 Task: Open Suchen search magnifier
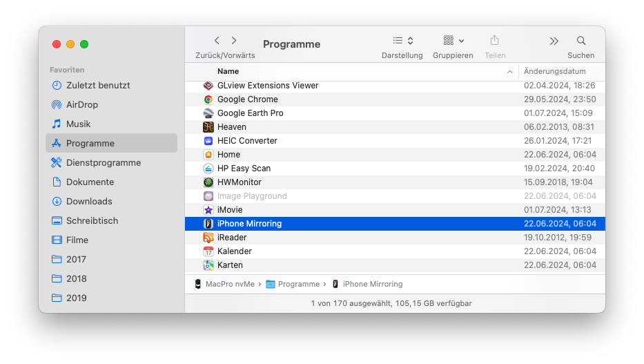tap(580, 40)
